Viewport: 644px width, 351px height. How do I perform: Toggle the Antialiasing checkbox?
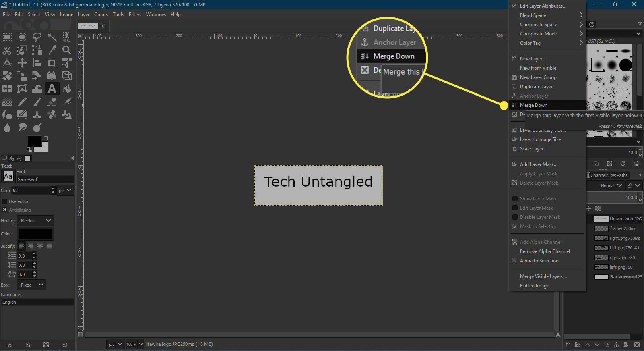point(5,210)
